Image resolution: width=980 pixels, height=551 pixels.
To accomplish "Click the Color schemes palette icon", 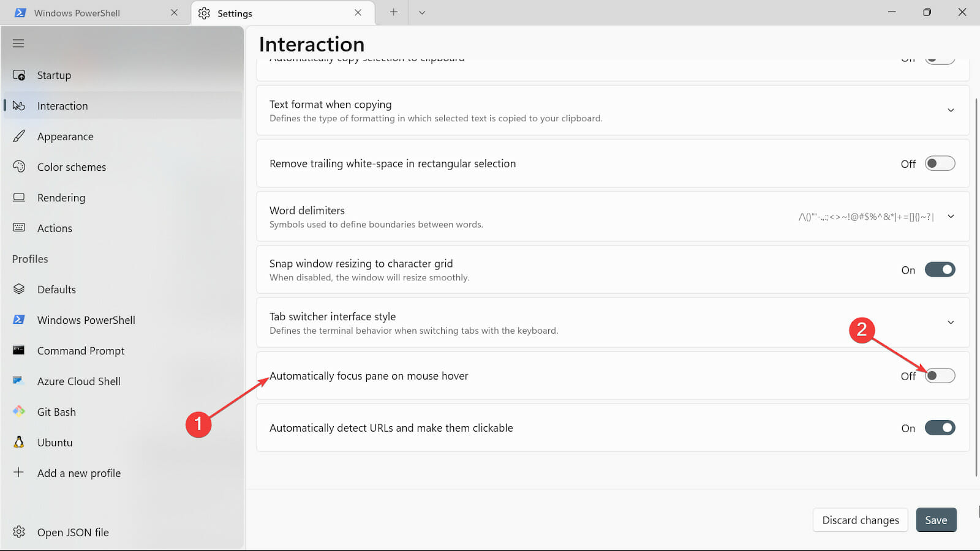I will pyautogui.click(x=19, y=167).
